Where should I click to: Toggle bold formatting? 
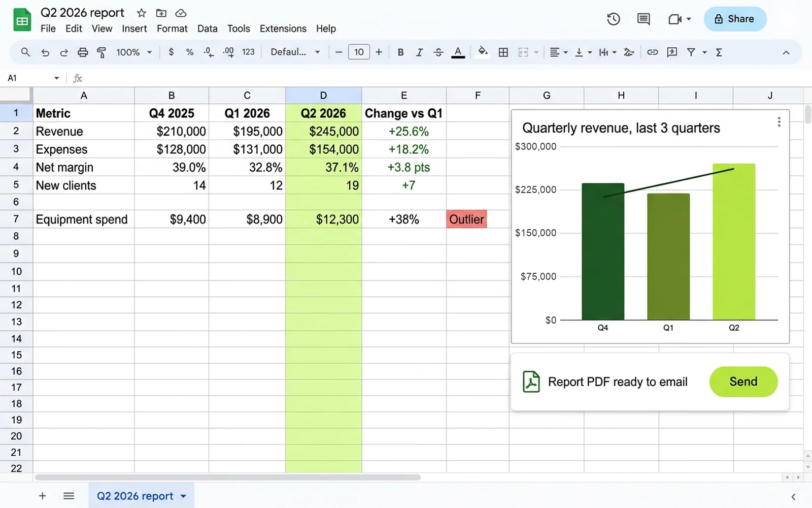click(400, 52)
